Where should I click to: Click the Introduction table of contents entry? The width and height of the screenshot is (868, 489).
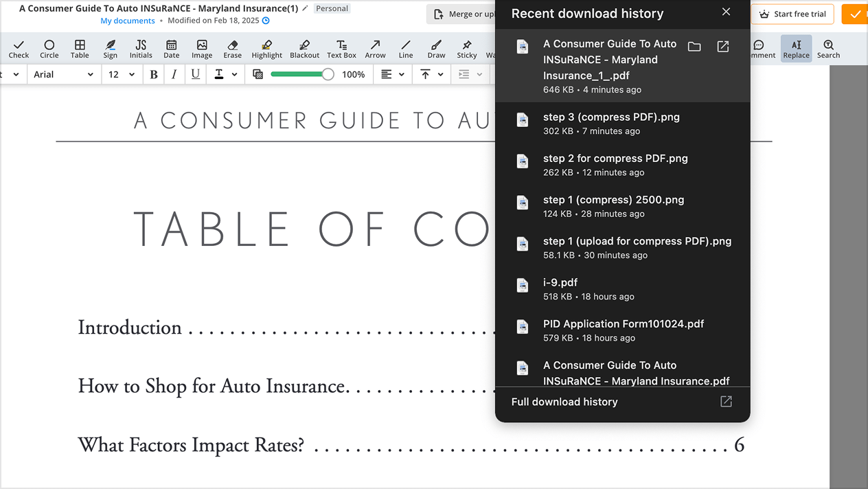130,328
